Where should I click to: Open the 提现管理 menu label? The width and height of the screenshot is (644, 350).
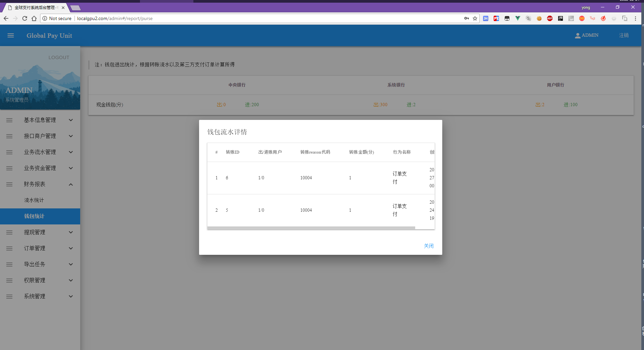34,232
